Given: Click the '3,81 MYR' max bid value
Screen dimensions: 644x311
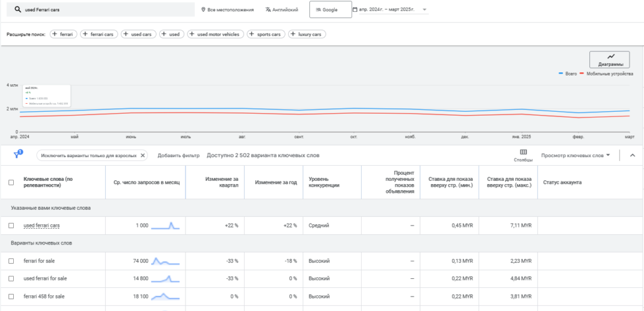Looking at the screenshot, I should pos(521,296).
